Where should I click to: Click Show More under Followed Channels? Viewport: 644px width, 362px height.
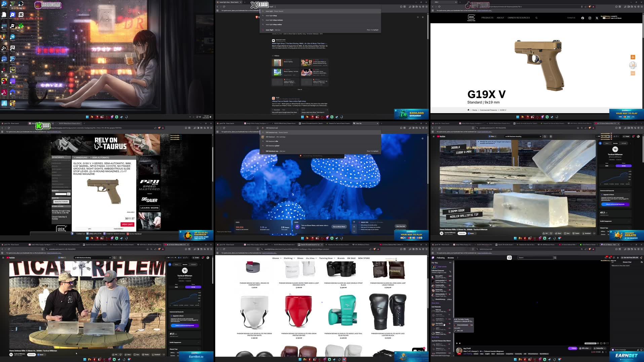pyautogui.click(x=435, y=303)
